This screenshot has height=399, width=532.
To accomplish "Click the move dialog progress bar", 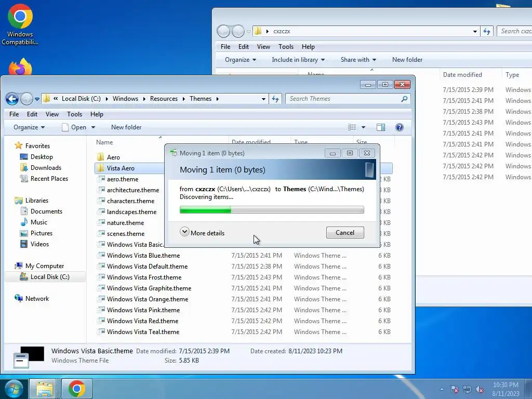I will click(x=272, y=210).
